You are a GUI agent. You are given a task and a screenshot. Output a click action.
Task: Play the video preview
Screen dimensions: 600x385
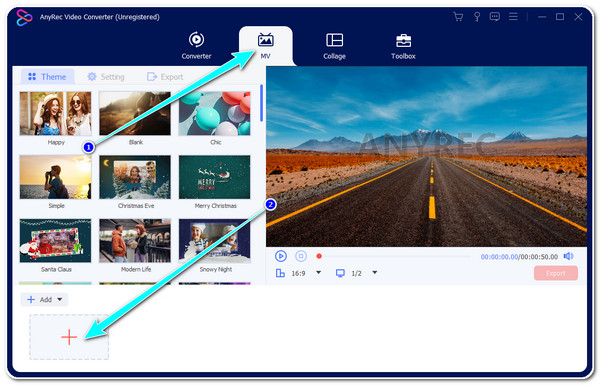pyautogui.click(x=281, y=256)
